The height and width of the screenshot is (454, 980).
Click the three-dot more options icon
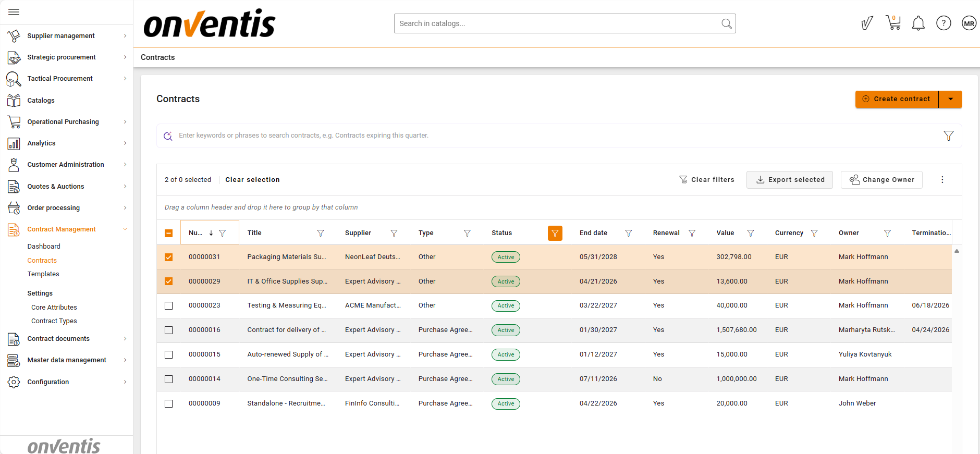click(942, 180)
